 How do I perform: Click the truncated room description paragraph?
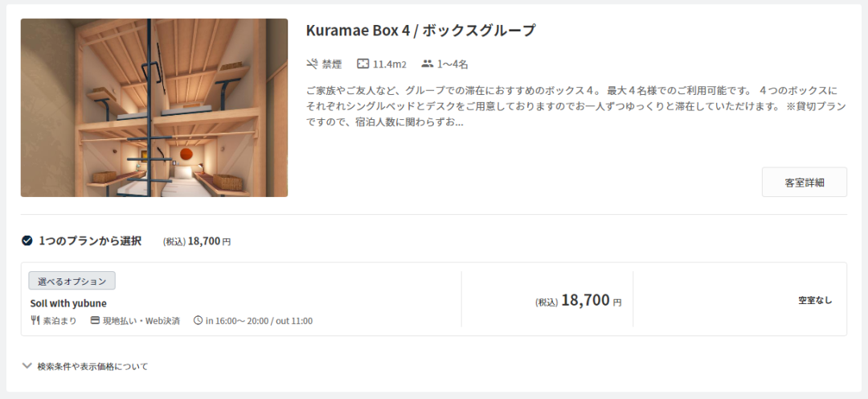[575, 106]
